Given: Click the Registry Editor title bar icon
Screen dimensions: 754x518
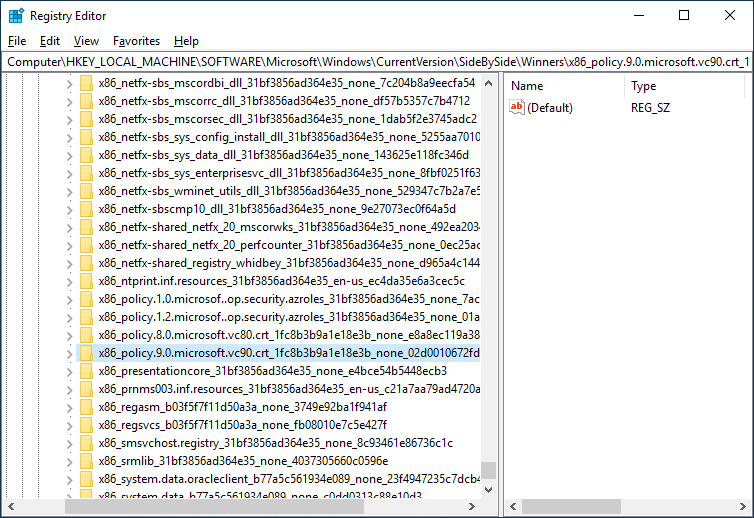Looking at the screenshot, I should pyautogui.click(x=16, y=16).
